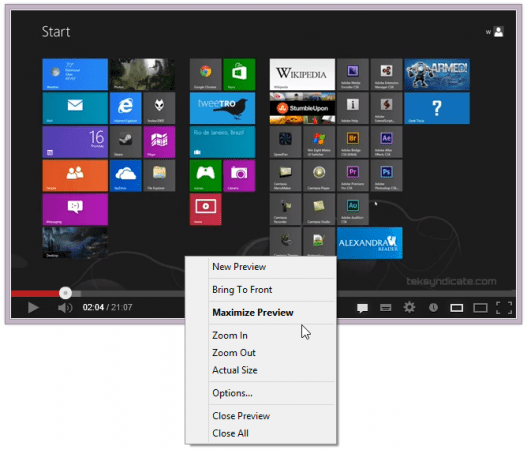The height and width of the screenshot is (450, 527).
Task: Click the watch later clock icon
Action: point(433,308)
